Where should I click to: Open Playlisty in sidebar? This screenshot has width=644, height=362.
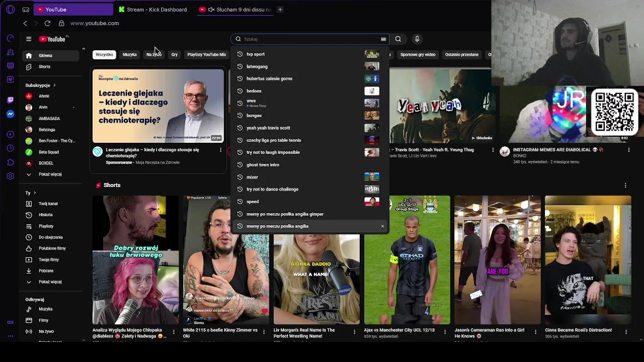point(50,226)
